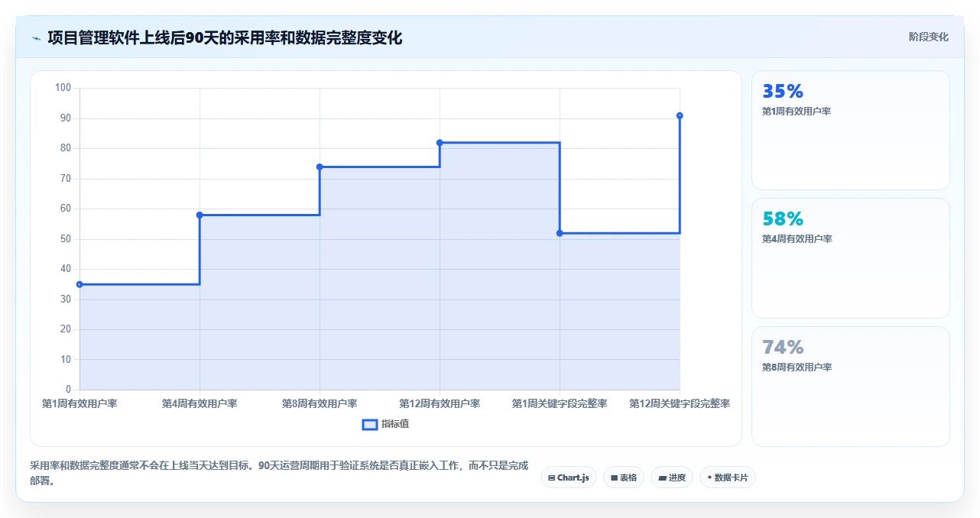Select the 表格 chip
Image resolution: width=980 pixels, height=518 pixels.
pyautogui.click(x=624, y=478)
